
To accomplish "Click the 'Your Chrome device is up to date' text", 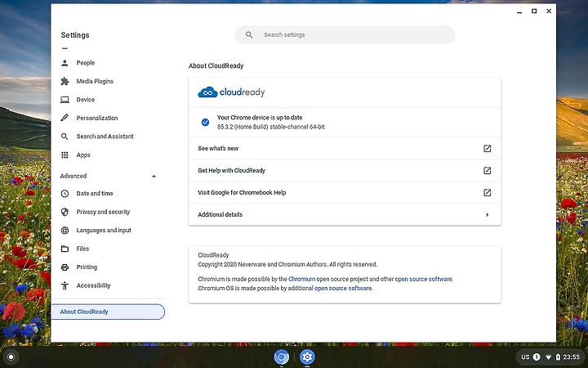I will (260, 118).
